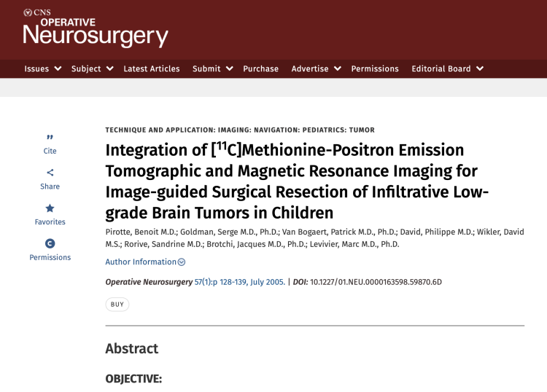Expand the Author Information section
The image size is (547, 392).
point(145,262)
